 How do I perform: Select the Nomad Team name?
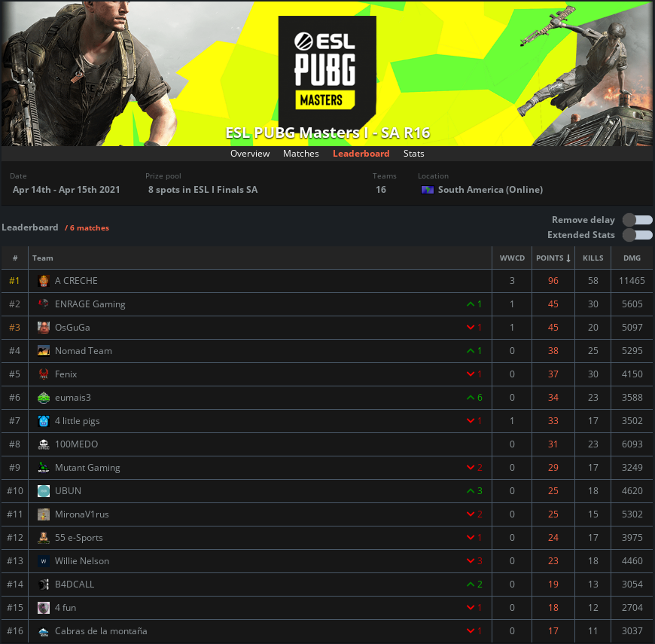coord(83,350)
